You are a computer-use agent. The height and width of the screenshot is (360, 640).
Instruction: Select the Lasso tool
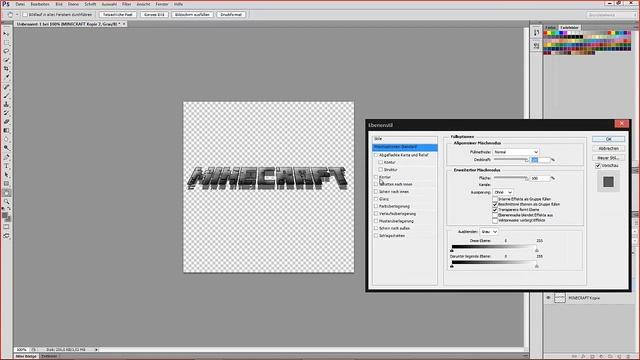(6, 51)
